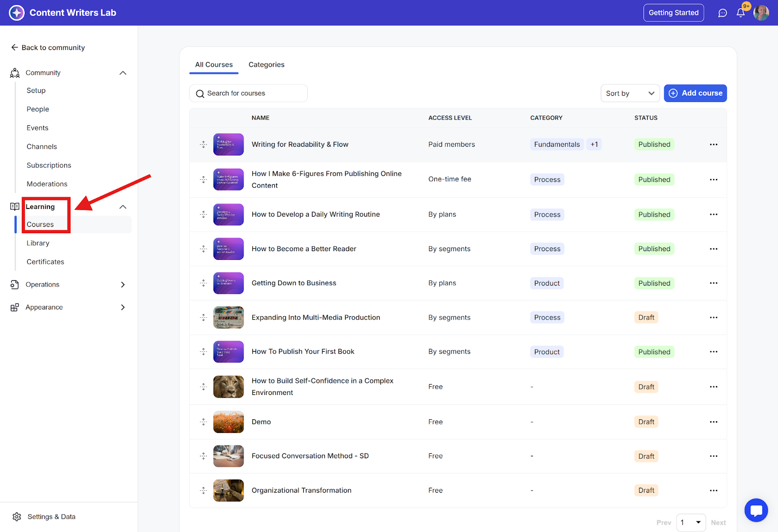The height and width of the screenshot is (532, 778).
Task: Open the live chat support bubble
Action: click(x=756, y=510)
